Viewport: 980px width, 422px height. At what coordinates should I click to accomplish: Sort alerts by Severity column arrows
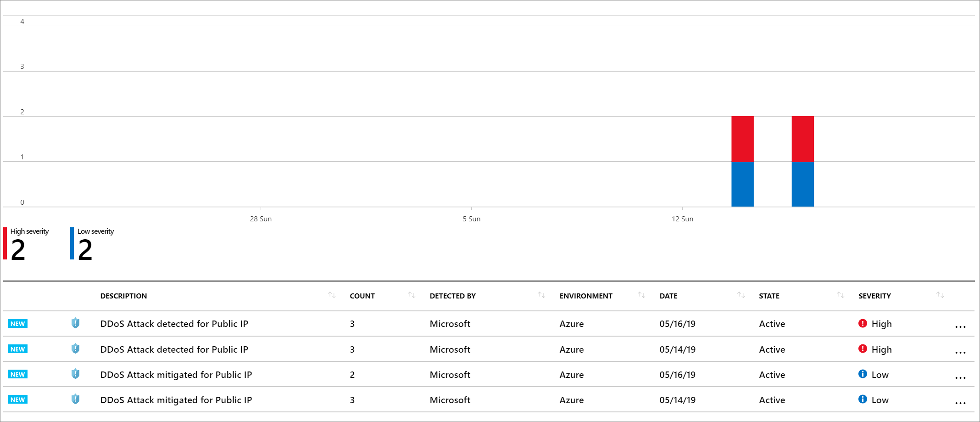940,295
